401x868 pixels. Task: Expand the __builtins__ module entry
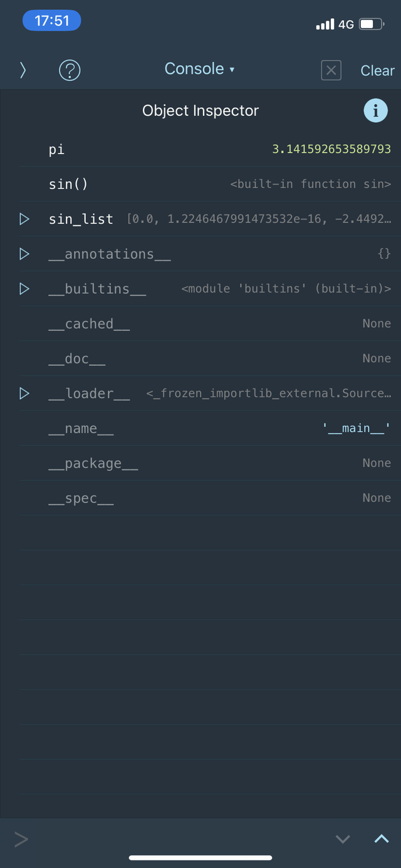(x=24, y=288)
